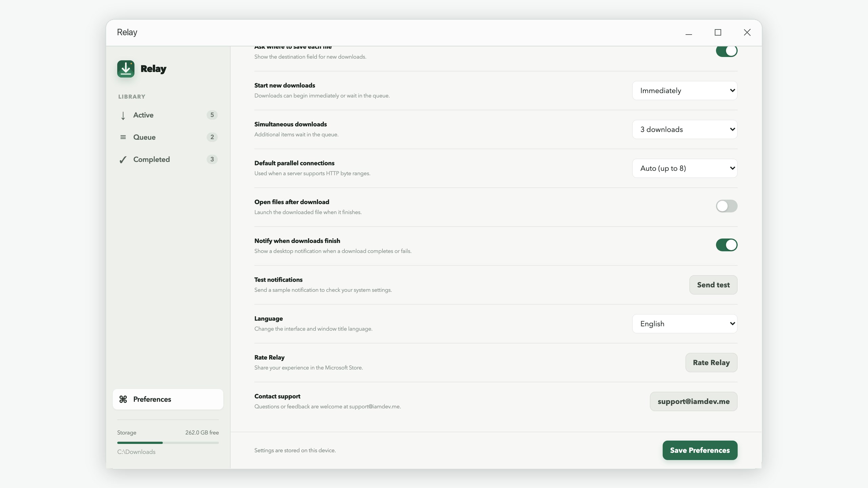
Task: Open the Queue section
Action: pyautogui.click(x=168, y=137)
